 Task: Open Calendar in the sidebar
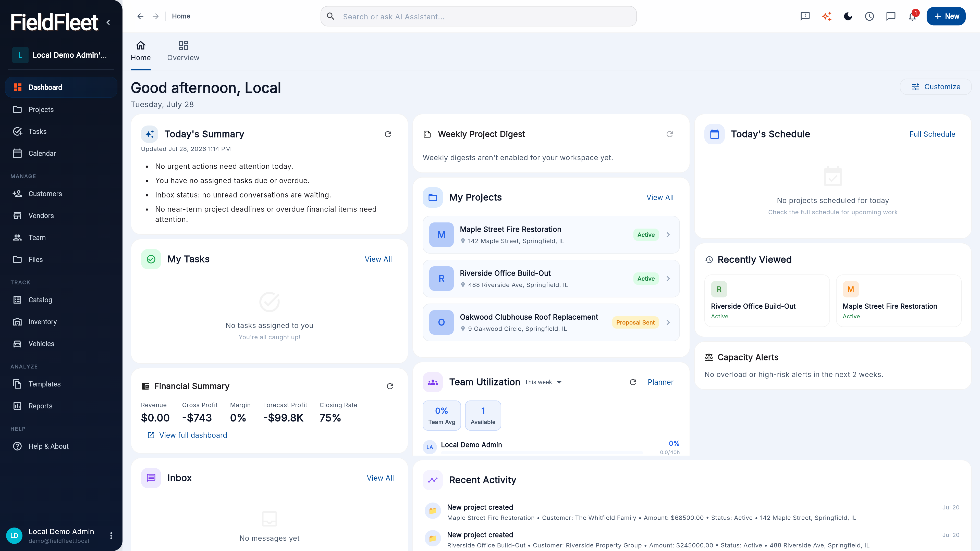pos(61,154)
